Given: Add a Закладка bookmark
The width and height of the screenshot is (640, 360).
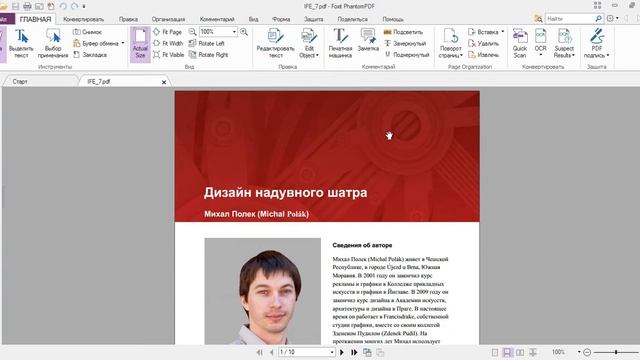Looking at the screenshot, I should pyautogui.click(x=90, y=55).
